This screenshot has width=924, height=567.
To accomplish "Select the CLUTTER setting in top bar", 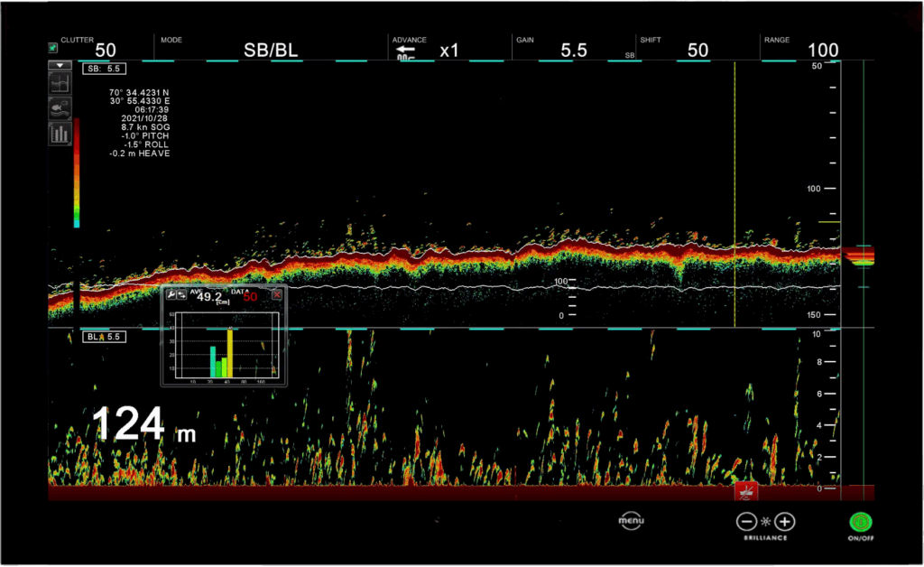I will [x=104, y=50].
